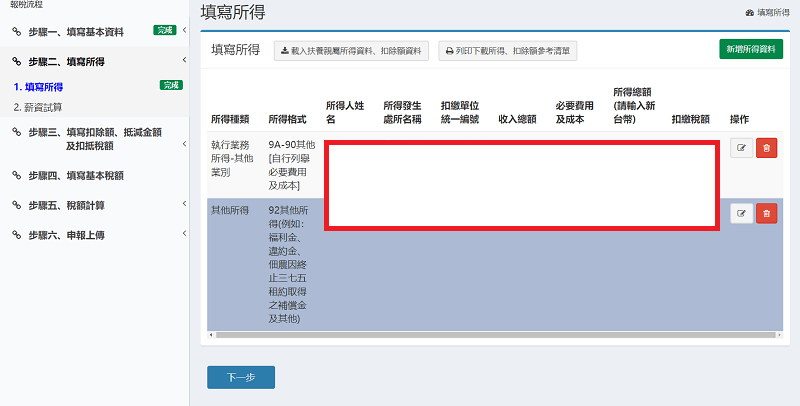
Task: Click 完成 badge beside step one
Action: point(165,30)
